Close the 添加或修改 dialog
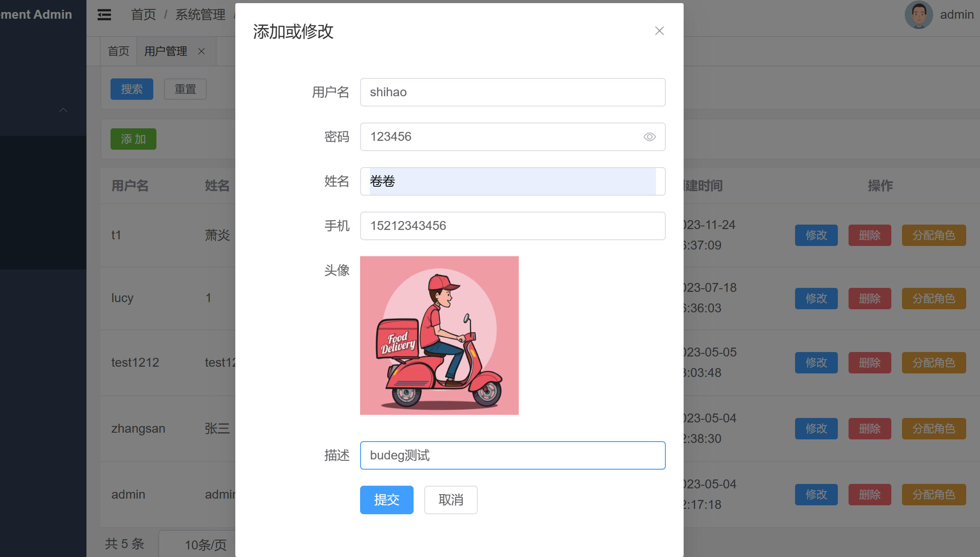Viewport: 980px width, 557px height. click(x=659, y=31)
